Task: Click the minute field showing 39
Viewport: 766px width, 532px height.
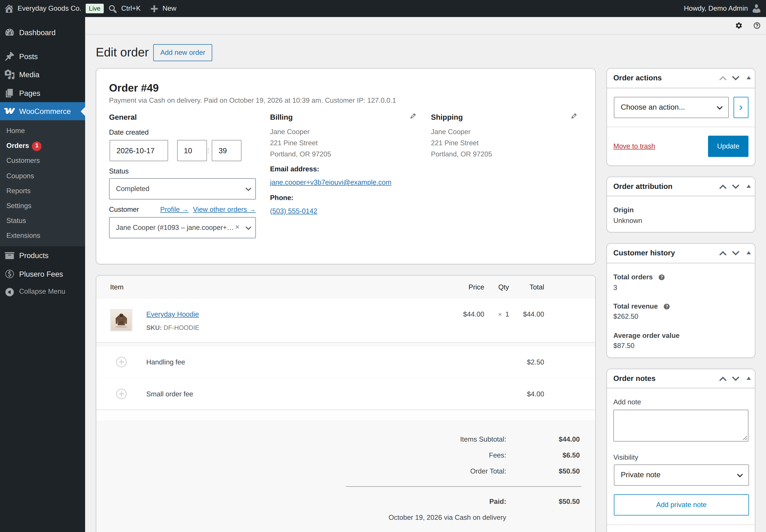Action: pyautogui.click(x=226, y=151)
